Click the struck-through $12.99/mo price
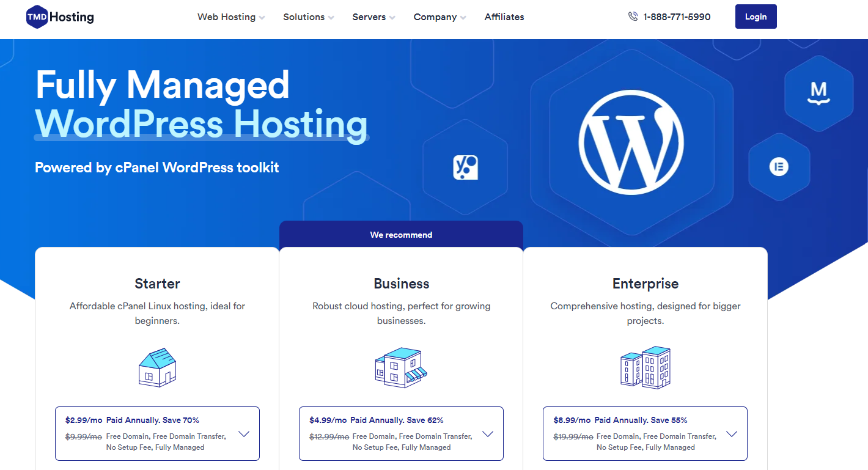 click(329, 436)
